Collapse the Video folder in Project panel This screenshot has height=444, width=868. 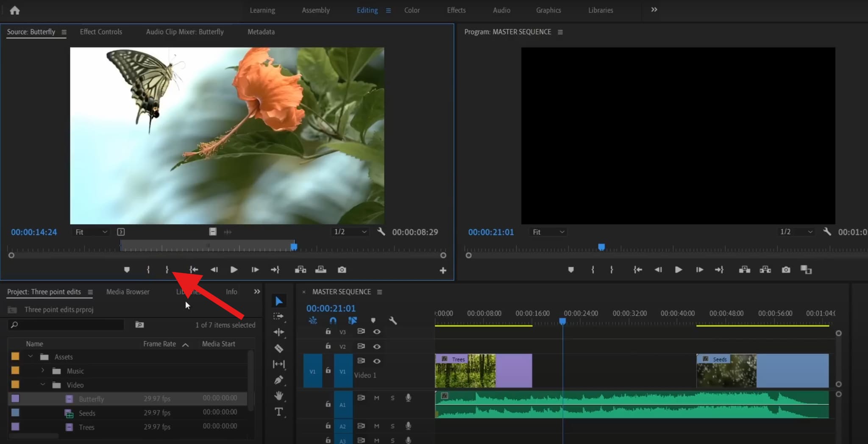(x=43, y=385)
